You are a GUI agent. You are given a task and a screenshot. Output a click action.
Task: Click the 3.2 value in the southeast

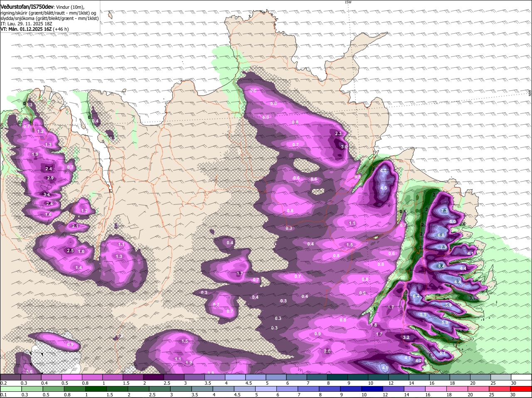click(x=406, y=337)
